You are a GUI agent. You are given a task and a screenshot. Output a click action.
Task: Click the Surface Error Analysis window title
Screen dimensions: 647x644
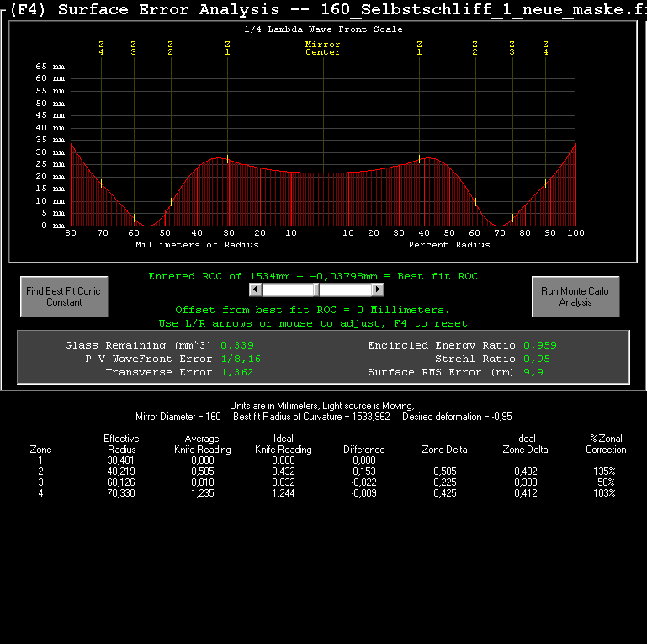click(x=328, y=9)
